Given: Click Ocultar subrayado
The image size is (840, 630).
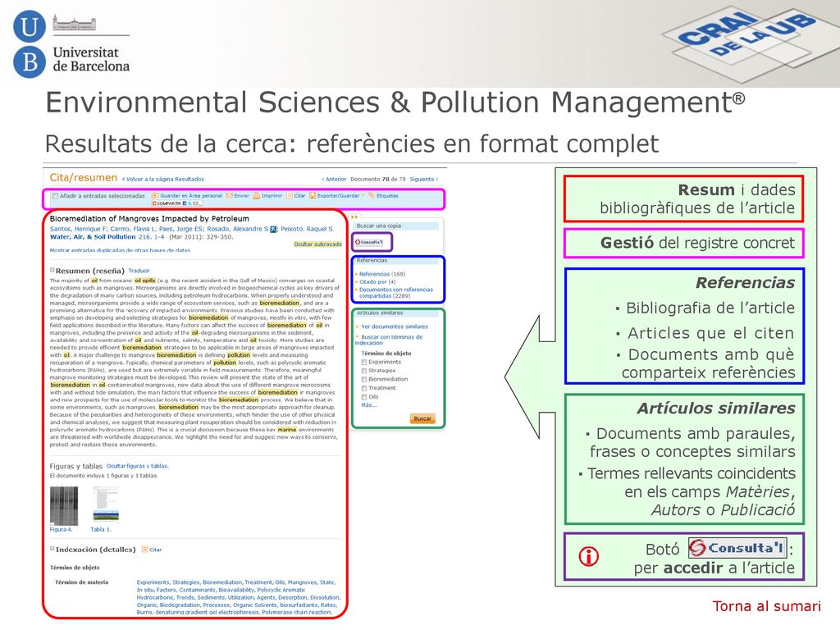Looking at the screenshot, I should point(317,244).
